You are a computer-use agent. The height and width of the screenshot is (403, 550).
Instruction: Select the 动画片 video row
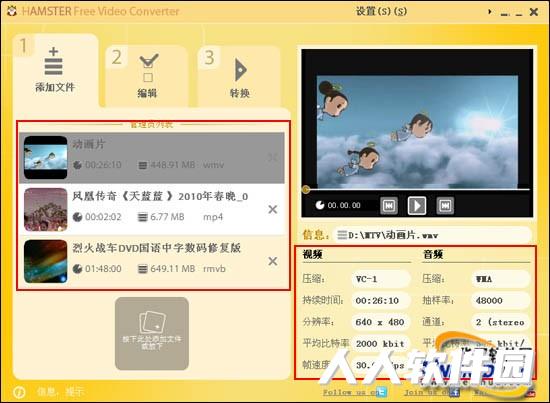[152, 157]
